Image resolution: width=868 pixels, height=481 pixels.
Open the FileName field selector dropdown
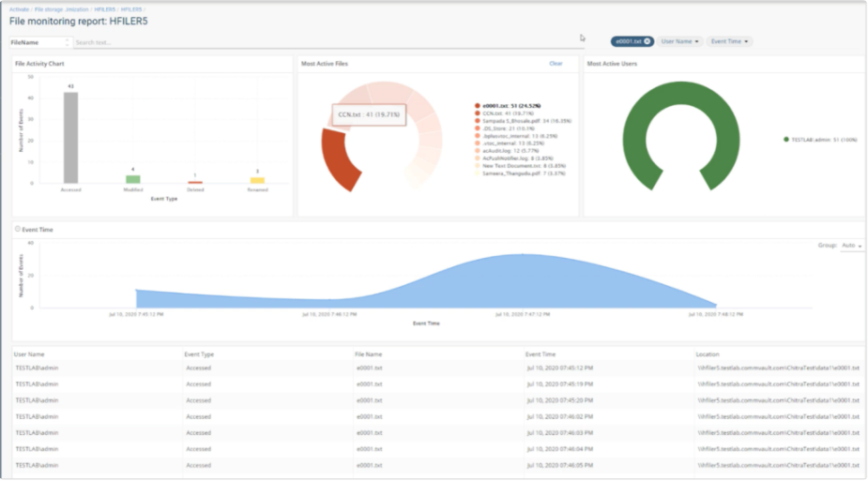(x=39, y=42)
